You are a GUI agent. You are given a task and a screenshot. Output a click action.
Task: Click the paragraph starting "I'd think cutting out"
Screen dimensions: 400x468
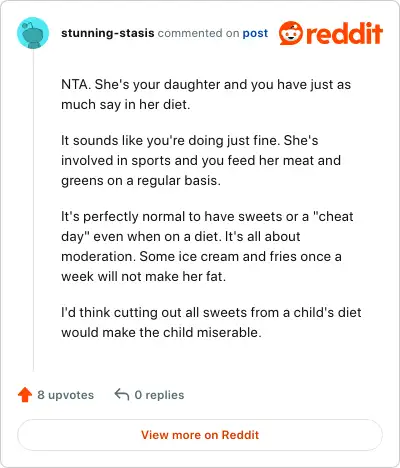(211, 322)
